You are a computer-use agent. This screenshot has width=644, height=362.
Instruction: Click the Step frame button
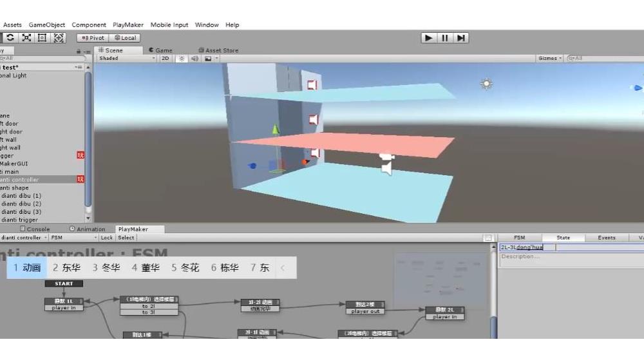(461, 38)
